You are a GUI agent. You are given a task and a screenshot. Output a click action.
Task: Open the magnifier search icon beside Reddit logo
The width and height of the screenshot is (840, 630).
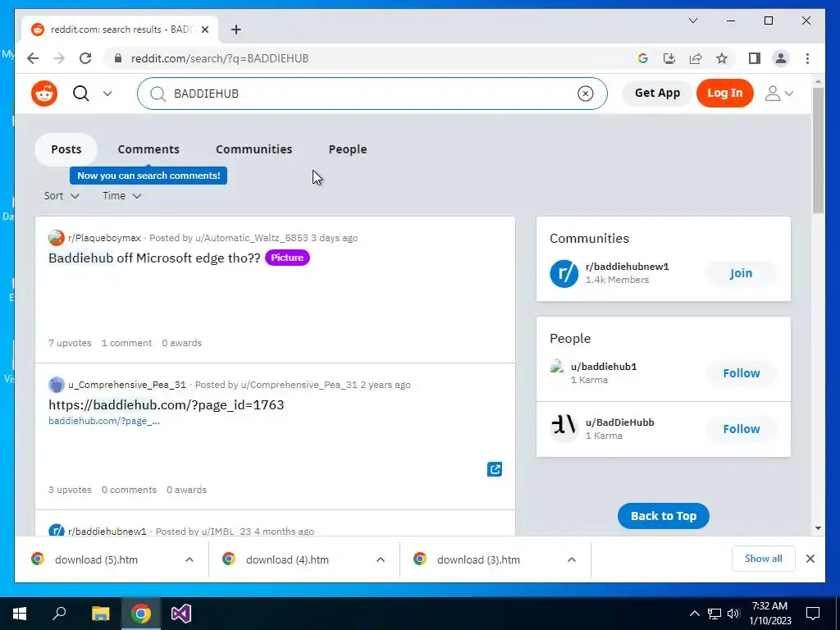81,94
